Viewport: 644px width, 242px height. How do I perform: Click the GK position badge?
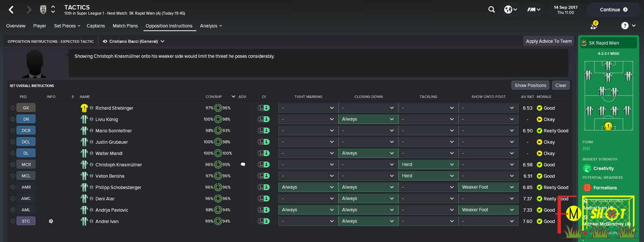[x=26, y=108]
